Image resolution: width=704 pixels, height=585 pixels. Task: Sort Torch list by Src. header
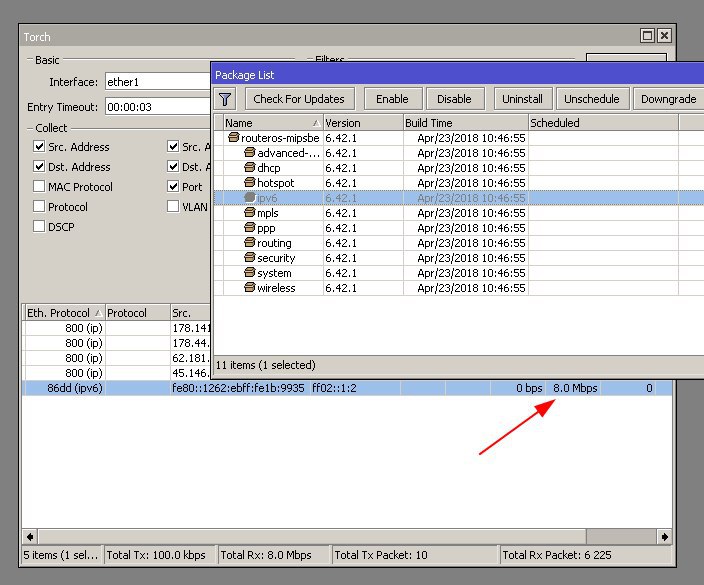(190, 312)
